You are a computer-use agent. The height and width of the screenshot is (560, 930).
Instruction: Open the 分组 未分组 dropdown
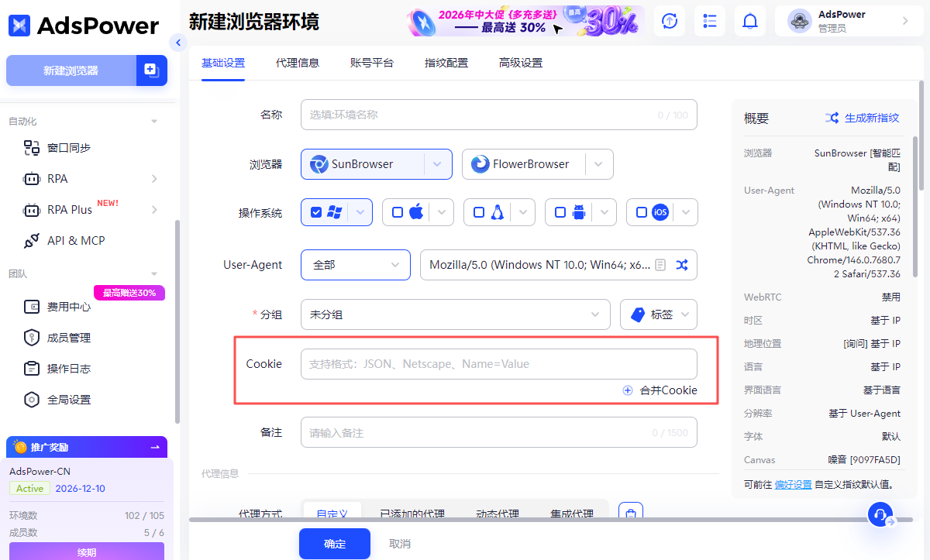(x=456, y=314)
